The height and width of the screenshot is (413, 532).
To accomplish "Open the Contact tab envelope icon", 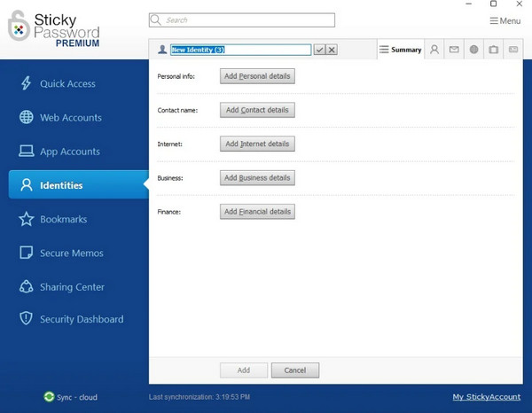I will (454, 50).
